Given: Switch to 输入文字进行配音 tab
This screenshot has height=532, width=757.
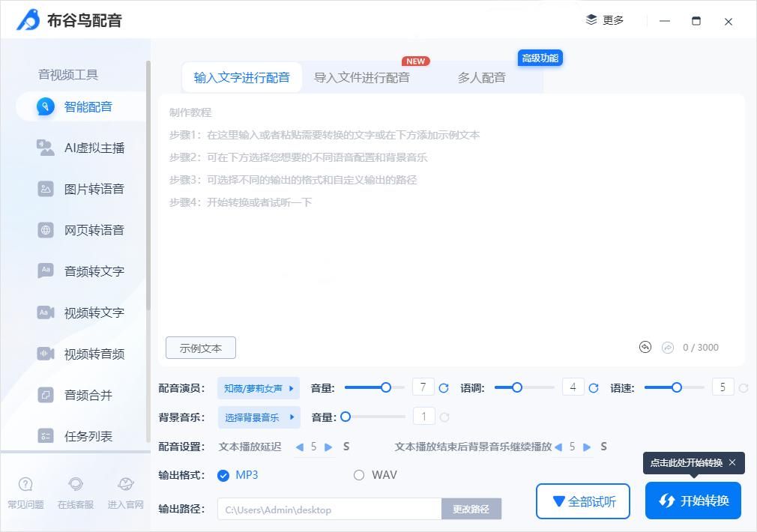Looking at the screenshot, I should pos(242,77).
